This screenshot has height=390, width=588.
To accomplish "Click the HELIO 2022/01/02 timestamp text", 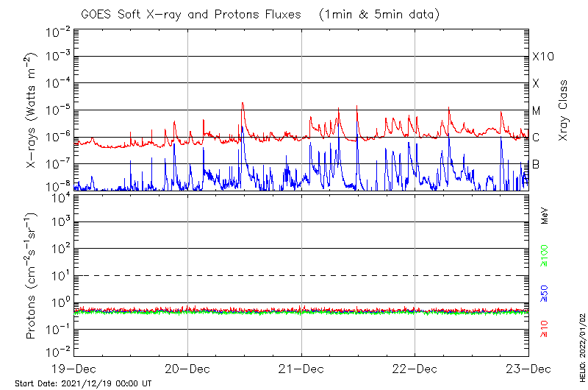I will pyautogui.click(x=582, y=346).
